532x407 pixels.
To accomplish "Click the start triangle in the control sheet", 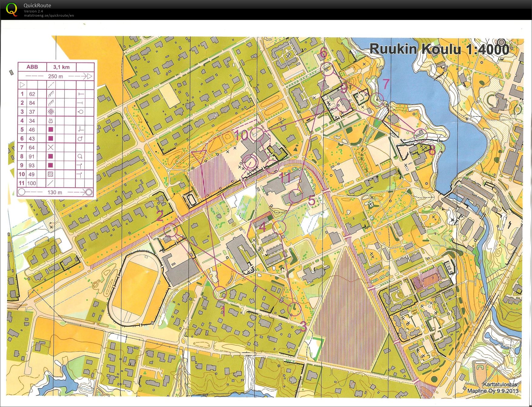I will 22,85.
